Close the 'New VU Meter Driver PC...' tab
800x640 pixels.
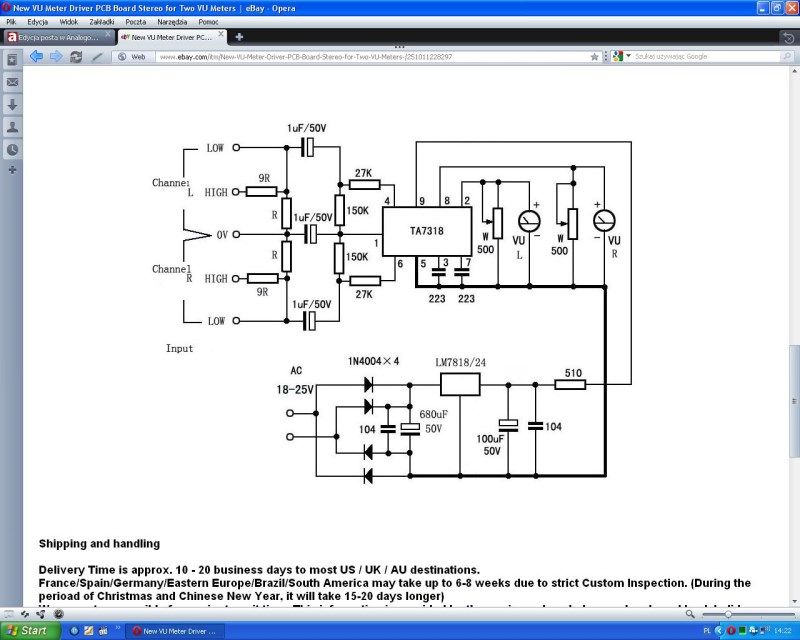(x=220, y=34)
